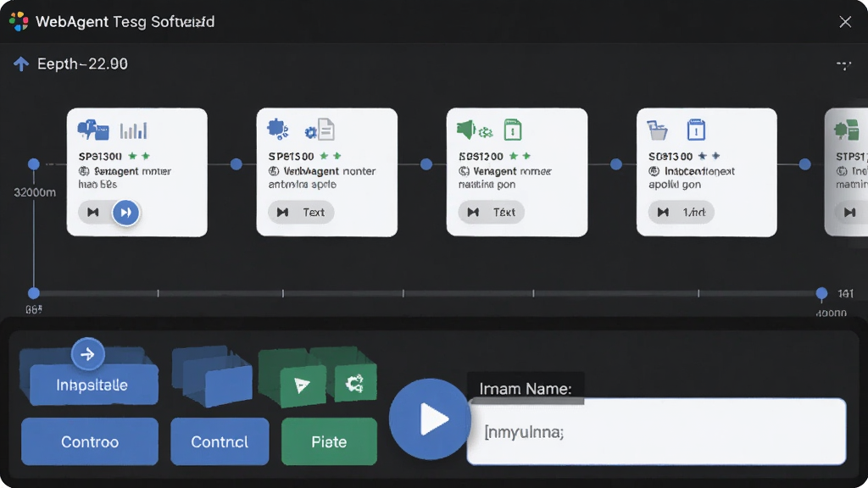This screenshot has height=488, width=868.
Task: Click the 32000m axis label
Action: [x=35, y=192]
